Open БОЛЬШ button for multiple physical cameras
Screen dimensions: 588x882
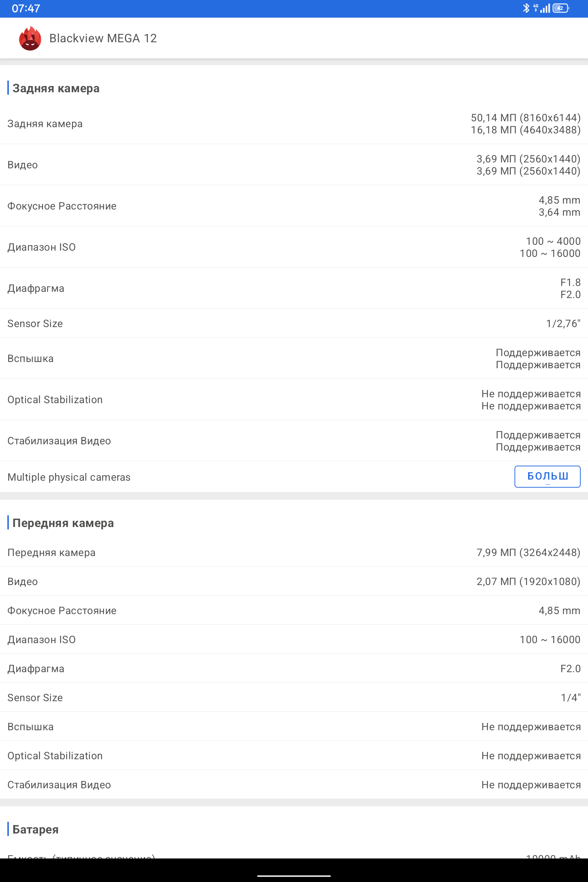click(x=547, y=476)
